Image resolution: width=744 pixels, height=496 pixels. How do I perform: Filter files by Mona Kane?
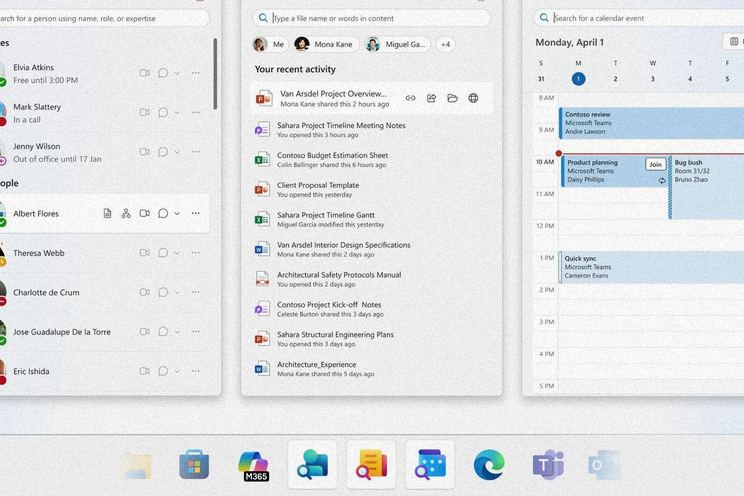click(325, 45)
